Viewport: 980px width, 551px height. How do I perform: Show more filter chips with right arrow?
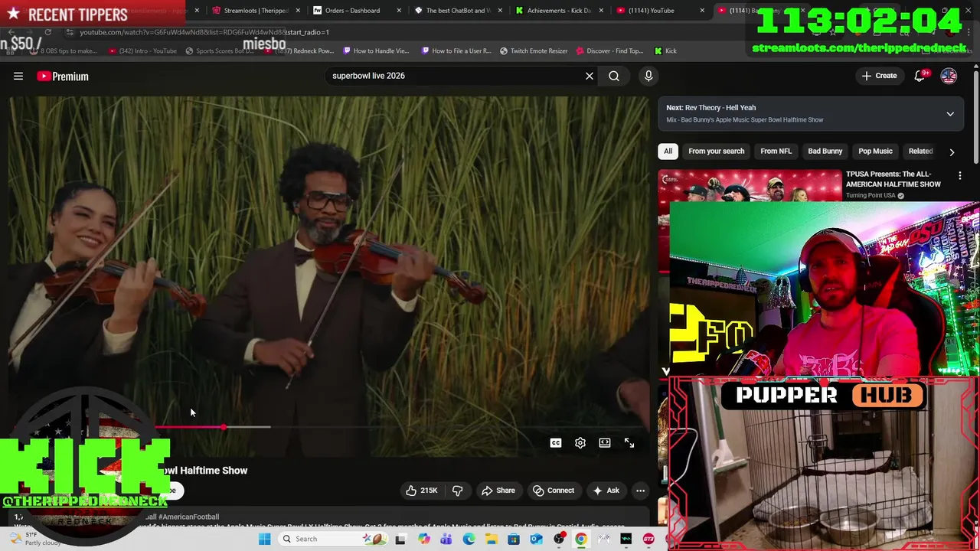point(952,152)
